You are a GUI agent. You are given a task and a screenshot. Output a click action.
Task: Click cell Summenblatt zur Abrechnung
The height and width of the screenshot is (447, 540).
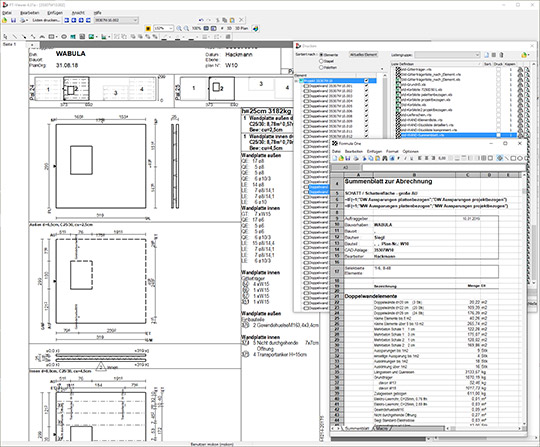pos(388,181)
